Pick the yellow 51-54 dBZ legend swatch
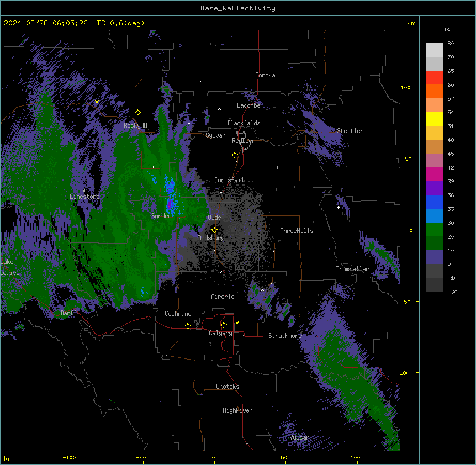This screenshot has height=465, width=476. pos(434,119)
